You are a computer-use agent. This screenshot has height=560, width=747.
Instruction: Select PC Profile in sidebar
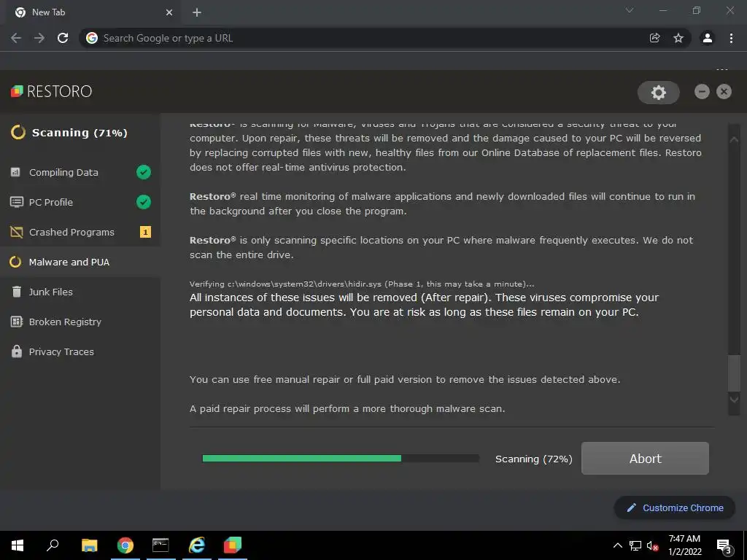click(x=80, y=202)
